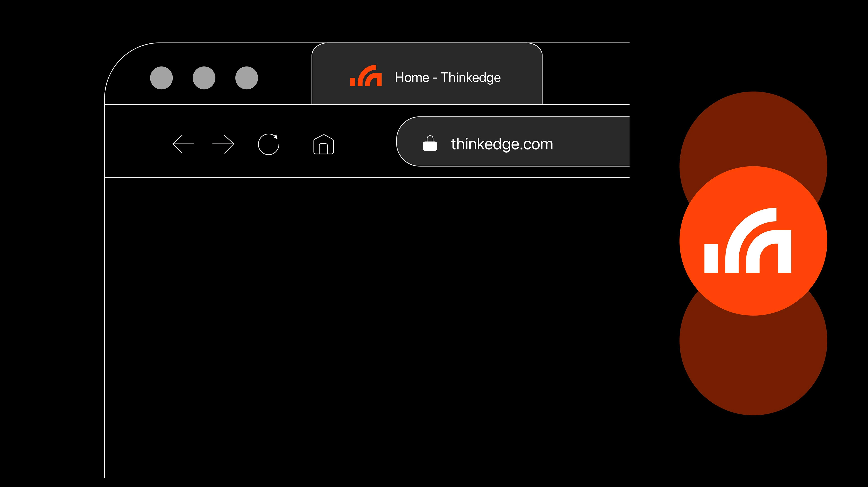Click the third gray window control dot
868x487 pixels.
coord(247,78)
